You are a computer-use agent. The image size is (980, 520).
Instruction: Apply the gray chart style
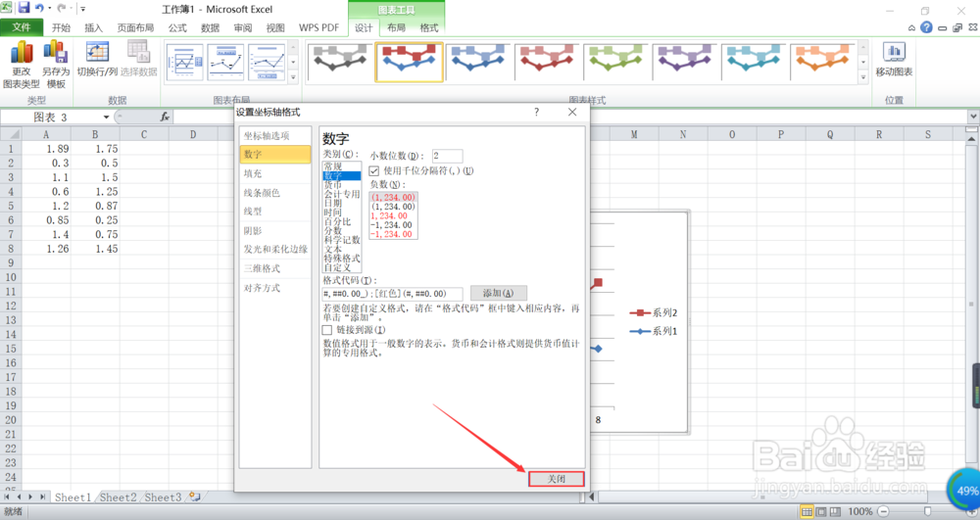[341, 62]
